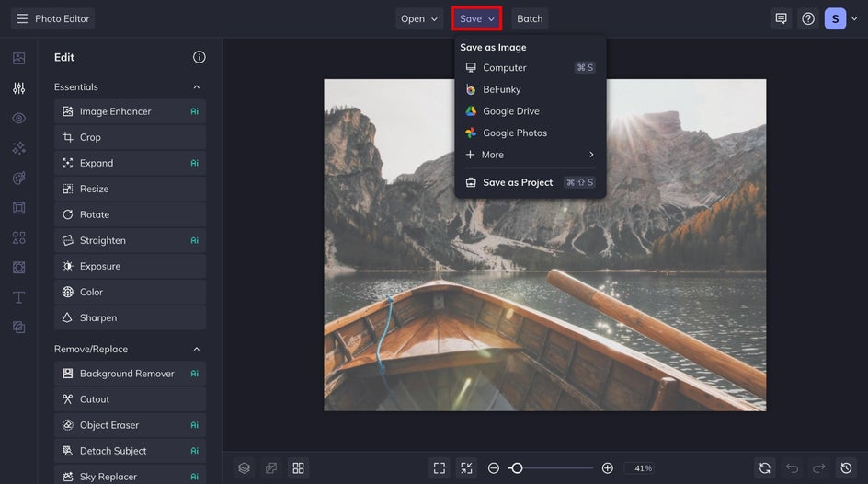The width and height of the screenshot is (868, 484).
Task: Click the info icon beside Edit
Action: click(x=199, y=57)
